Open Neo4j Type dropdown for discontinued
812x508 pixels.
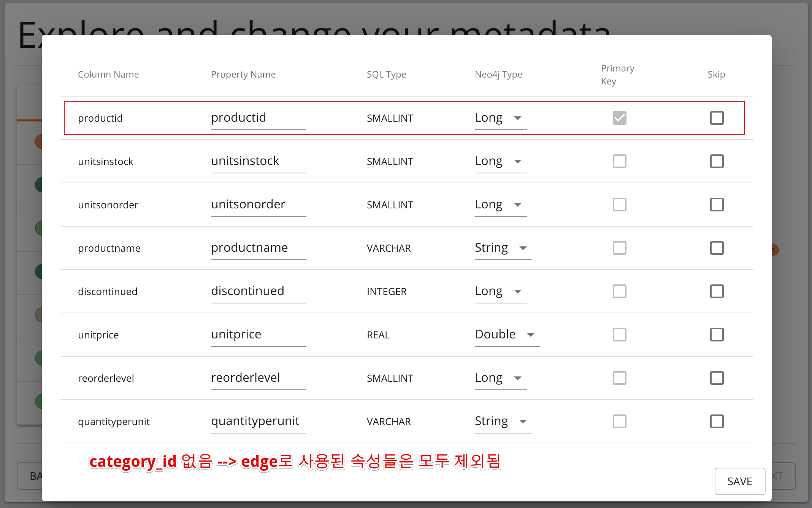pos(501,291)
